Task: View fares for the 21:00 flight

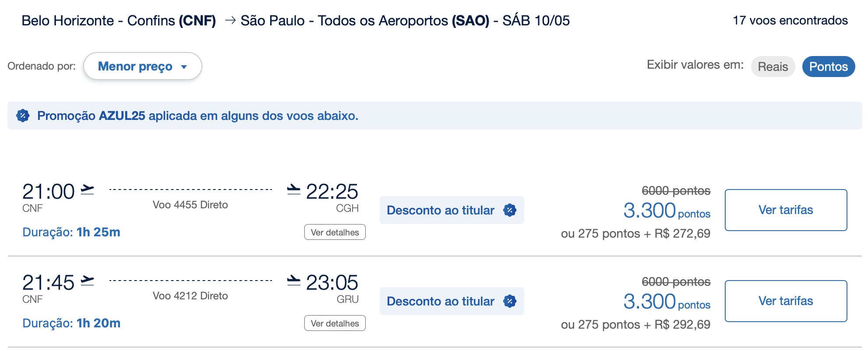Action: (x=786, y=210)
